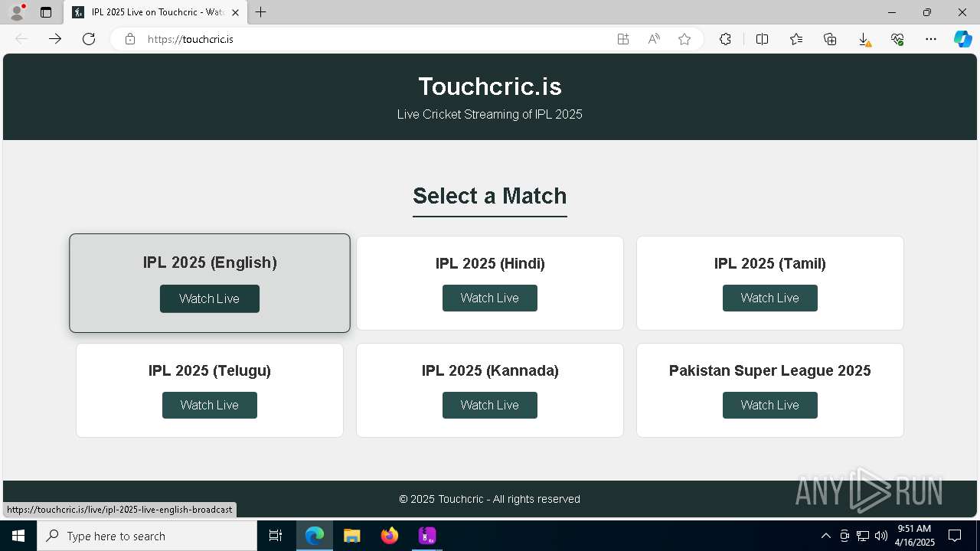Open the notification center

[955, 536]
